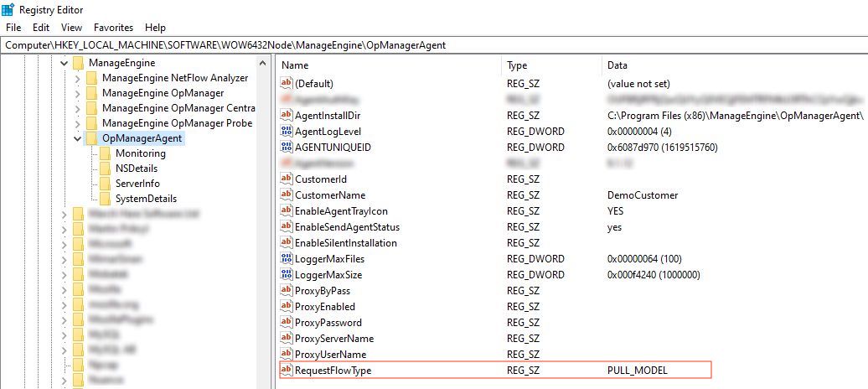Click the CustomerId string icon
The image size is (868, 389).
[287, 179]
